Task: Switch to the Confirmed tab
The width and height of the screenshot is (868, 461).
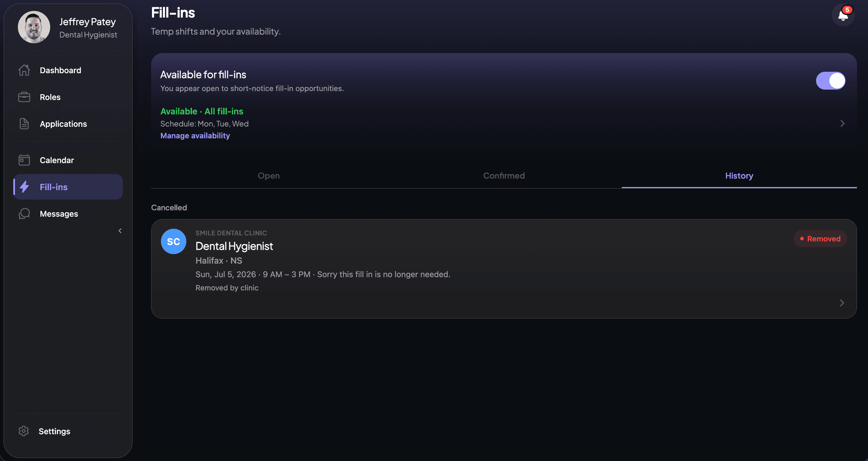Action: 504,175
